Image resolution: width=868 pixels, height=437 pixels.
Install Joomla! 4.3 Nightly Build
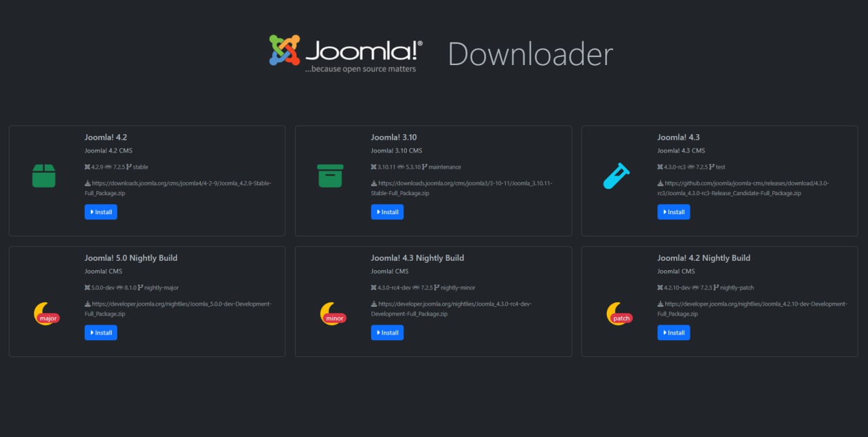tap(387, 333)
